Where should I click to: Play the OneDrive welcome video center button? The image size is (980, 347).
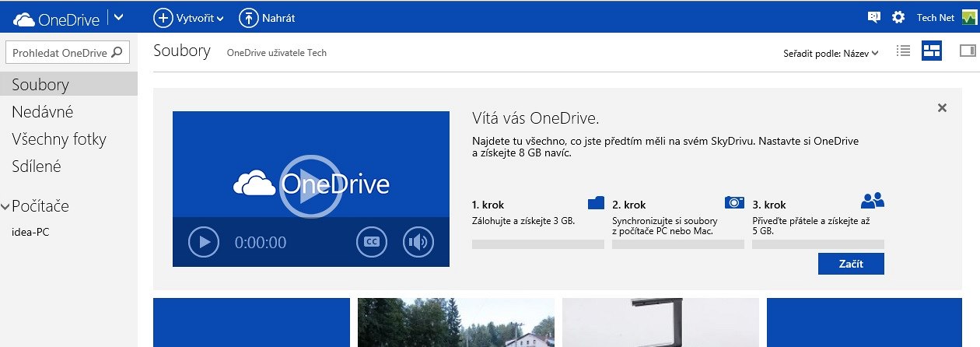(310, 188)
